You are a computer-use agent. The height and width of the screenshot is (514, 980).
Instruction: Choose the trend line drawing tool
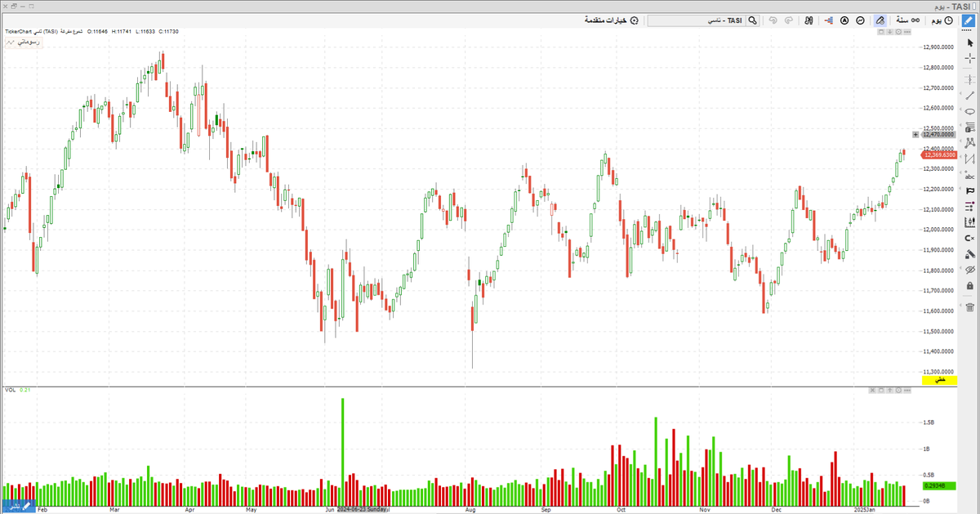[969, 96]
